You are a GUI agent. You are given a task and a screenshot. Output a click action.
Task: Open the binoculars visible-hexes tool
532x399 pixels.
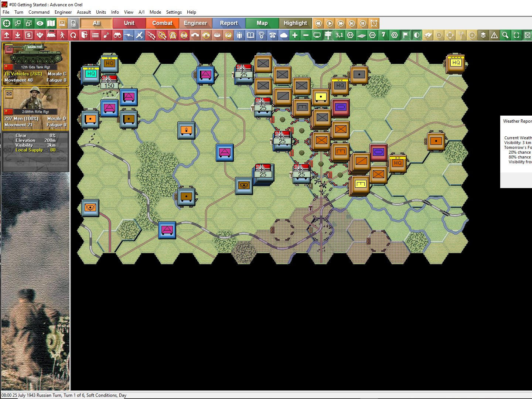[118, 35]
